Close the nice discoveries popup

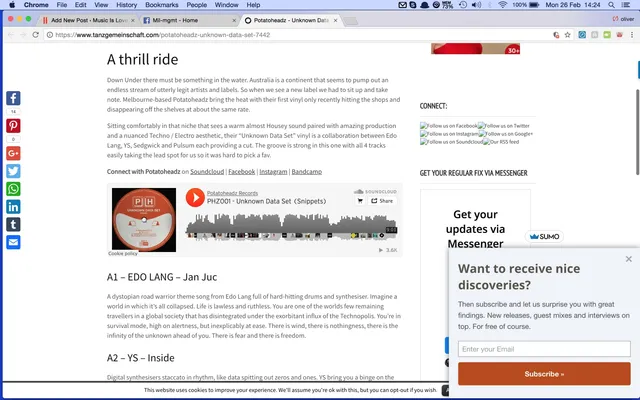(x=629, y=259)
